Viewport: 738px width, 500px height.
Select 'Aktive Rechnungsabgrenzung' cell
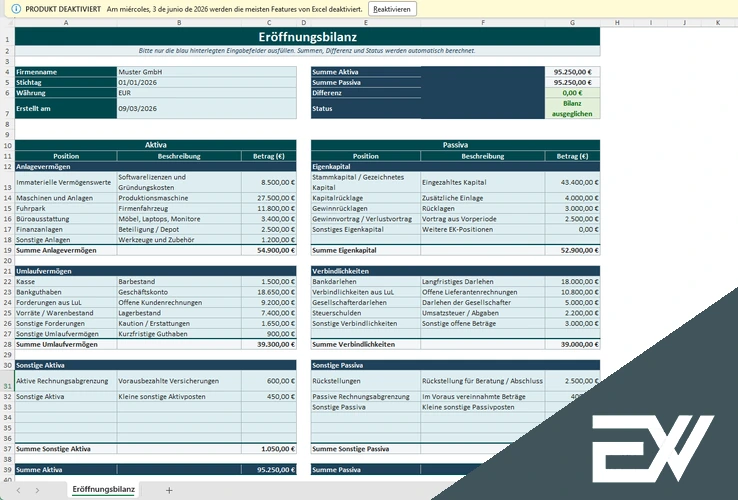66,381
